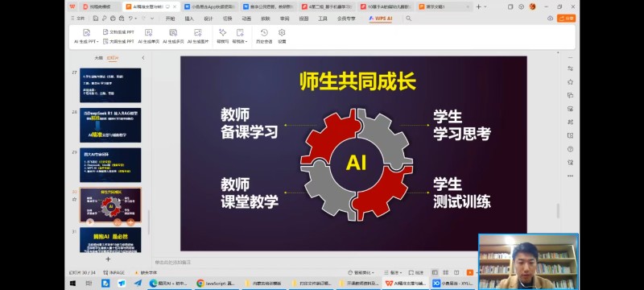Select the WPS AI ribbon tab
644x290 pixels.
(380, 19)
